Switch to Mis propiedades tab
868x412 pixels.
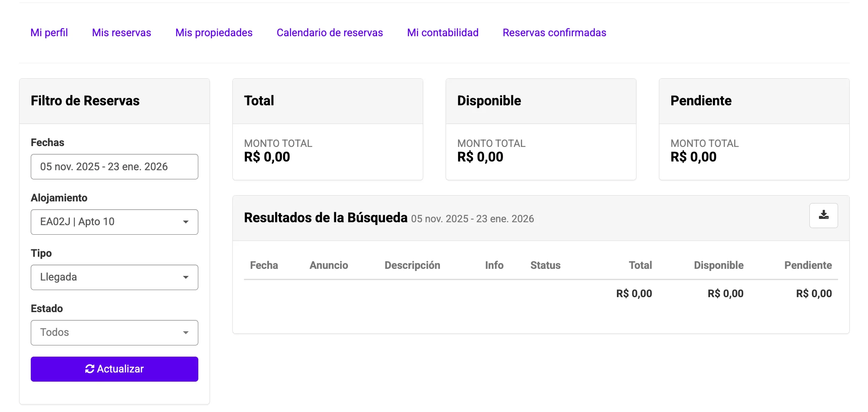(214, 32)
